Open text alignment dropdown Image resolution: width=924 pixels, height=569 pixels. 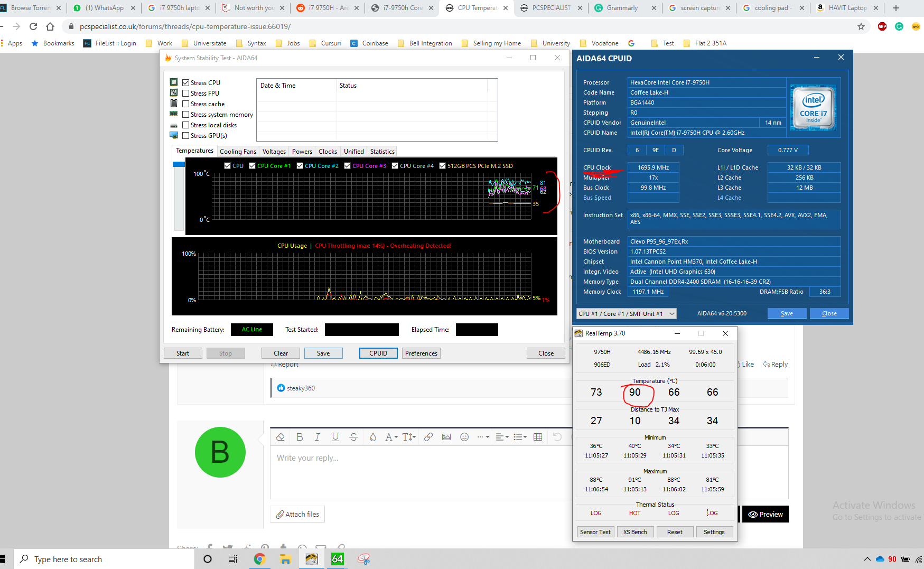coord(502,437)
